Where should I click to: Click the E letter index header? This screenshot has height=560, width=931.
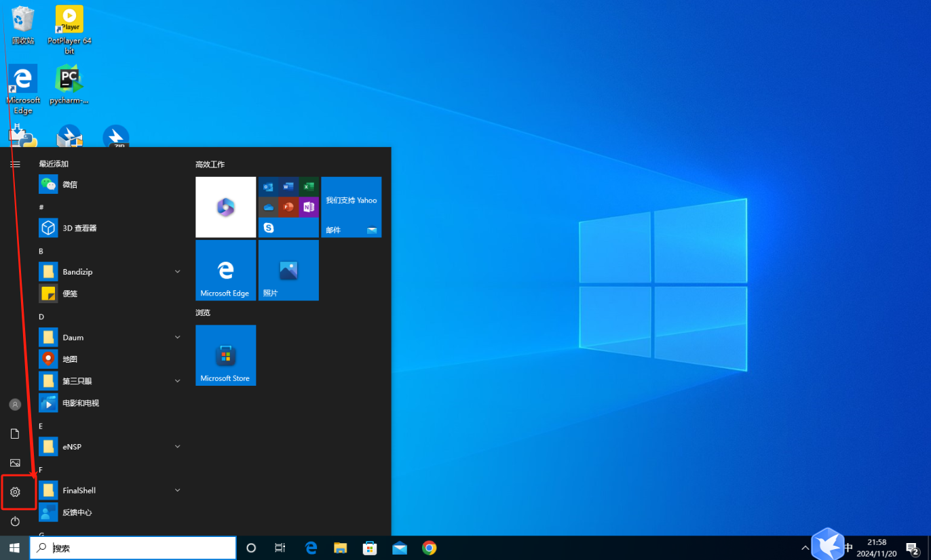click(41, 426)
